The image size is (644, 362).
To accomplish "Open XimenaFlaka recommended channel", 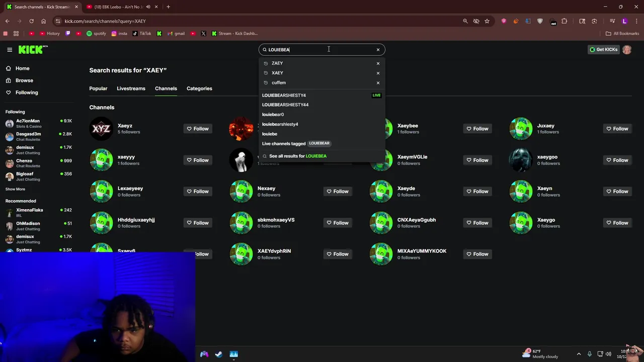I will point(38,213).
